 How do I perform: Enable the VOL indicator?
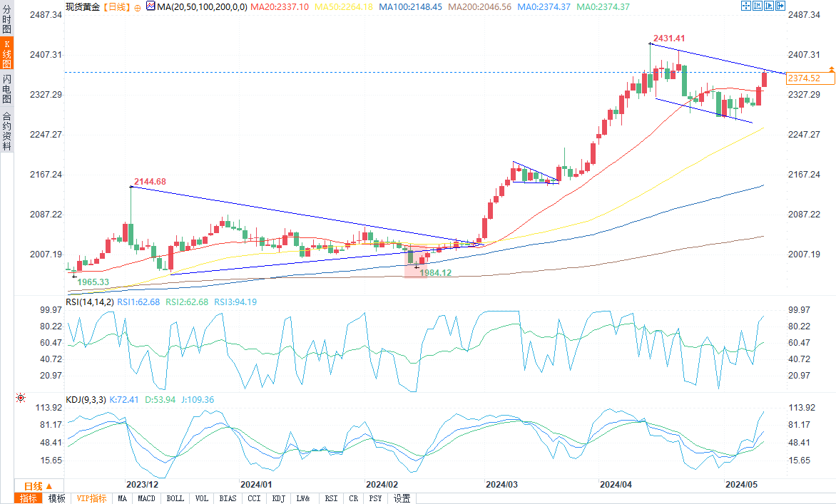[x=202, y=498]
